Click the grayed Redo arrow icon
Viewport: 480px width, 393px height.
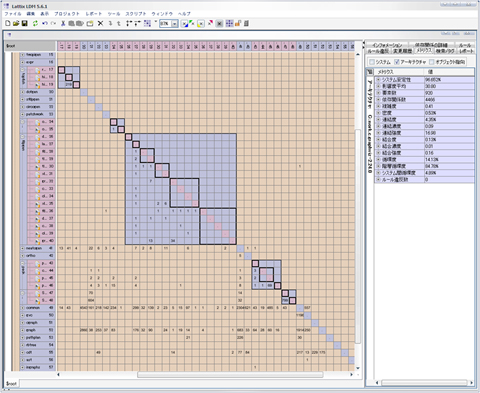click(x=53, y=23)
